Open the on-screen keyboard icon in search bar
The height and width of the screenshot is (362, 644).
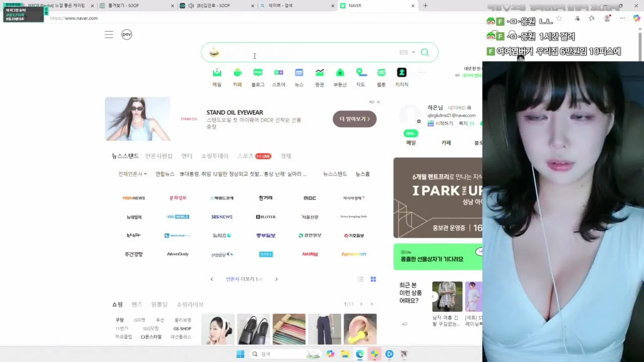coord(404,52)
